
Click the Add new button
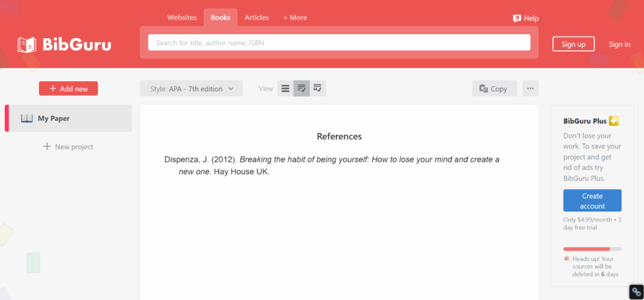(69, 88)
